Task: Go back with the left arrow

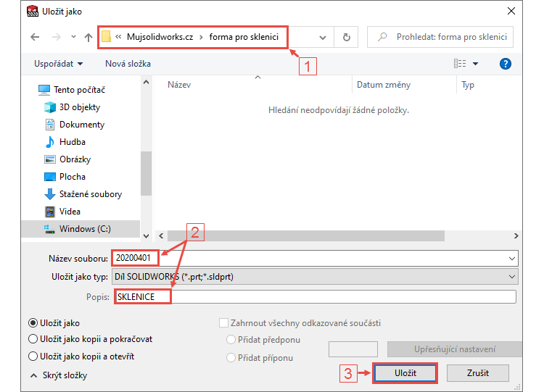Action: pos(35,37)
